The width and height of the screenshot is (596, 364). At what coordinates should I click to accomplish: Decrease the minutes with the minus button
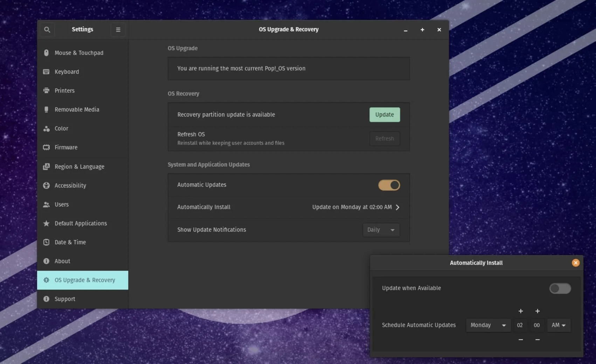538,339
